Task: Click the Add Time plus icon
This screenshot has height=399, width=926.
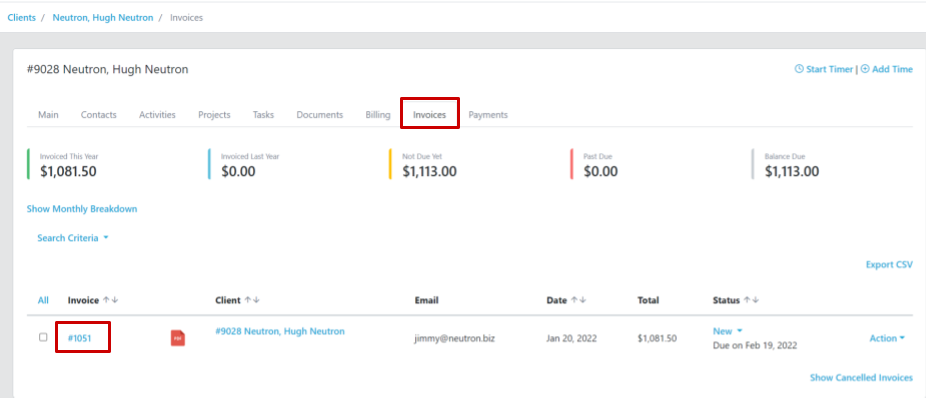Action: click(x=865, y=69)
